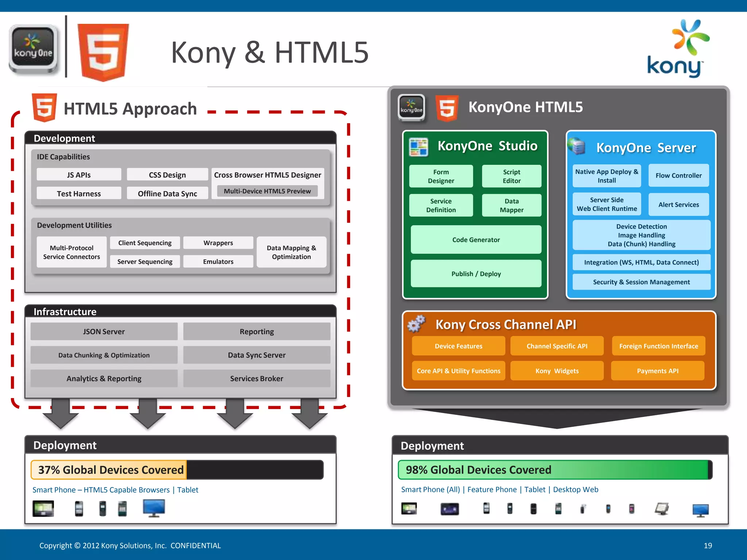Select the Code Generator block
Viewport: 747px width, 560px height.
(476, 240)
